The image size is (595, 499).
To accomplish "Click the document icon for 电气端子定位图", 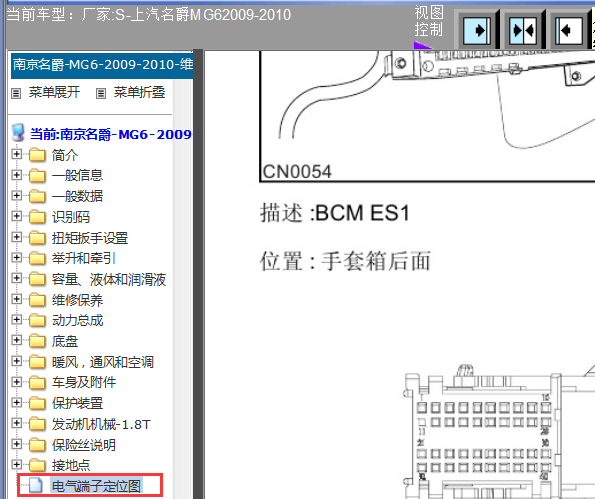I will tap(36, 485).
